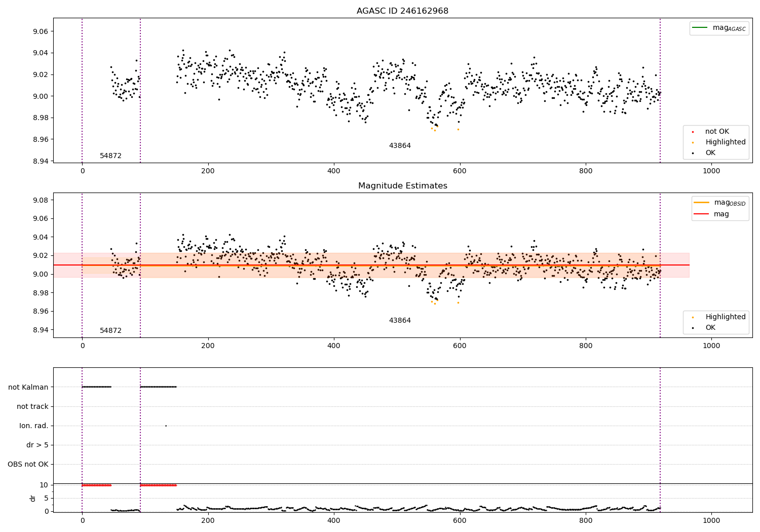
Task: Select the mag OBSID legend entry
Action: click(720, 203)
